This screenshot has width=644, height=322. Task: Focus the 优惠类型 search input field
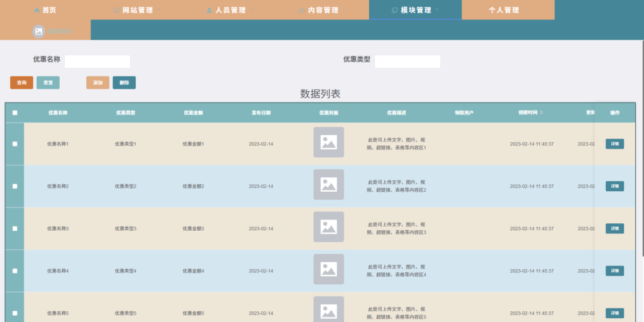click(408, 62)
